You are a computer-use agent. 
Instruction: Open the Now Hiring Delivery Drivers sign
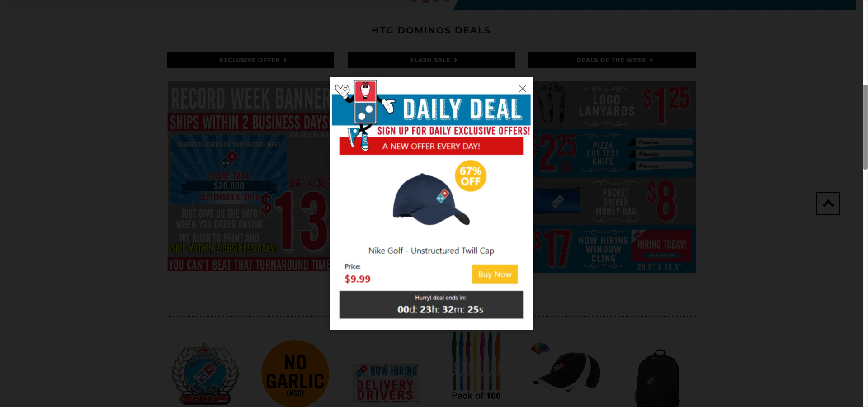tap(386, 383)
